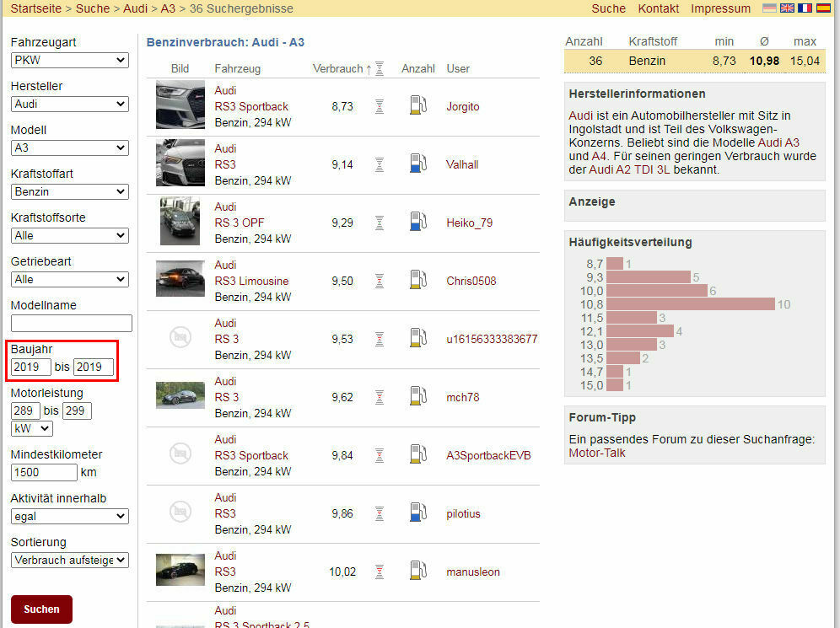Image resolution: width=840 pixels, height=628 pixels.
Task: Open the Motor-Talk forum link
Action: [x=597, y=453]
